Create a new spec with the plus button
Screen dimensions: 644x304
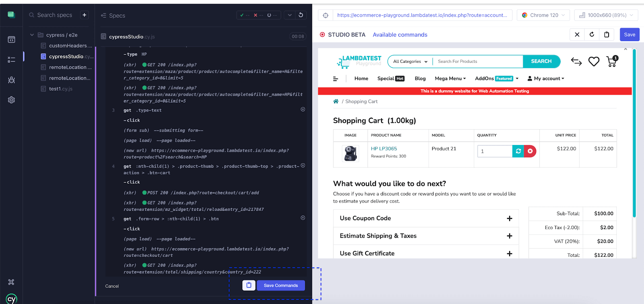pos(85,15)
